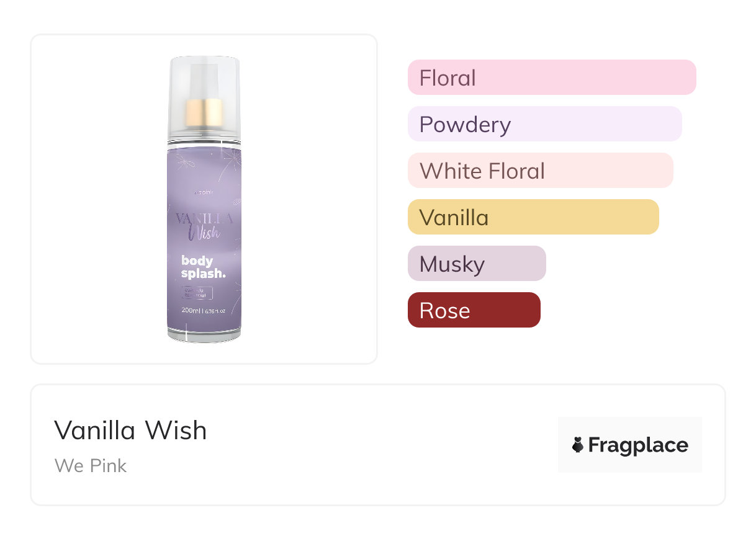Screen dimensions: 756x536
Task: Open the Vanilla Wish title link
Action: coord(130,430)
